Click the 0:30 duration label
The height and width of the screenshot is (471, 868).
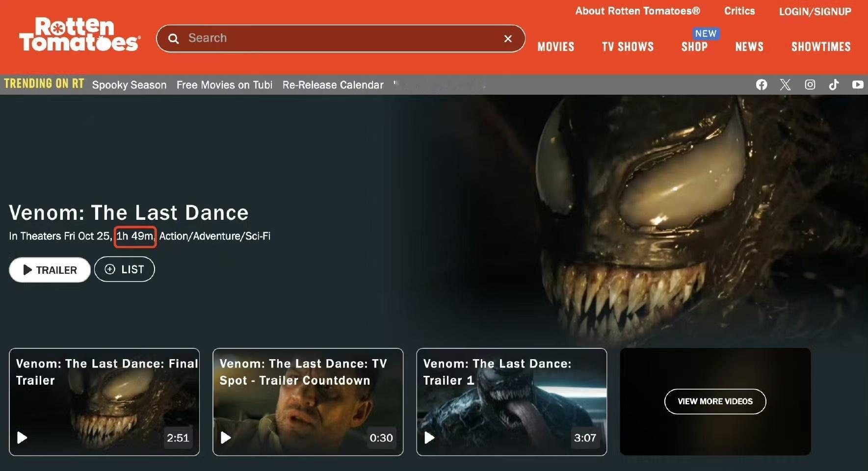tap(381, 438)
